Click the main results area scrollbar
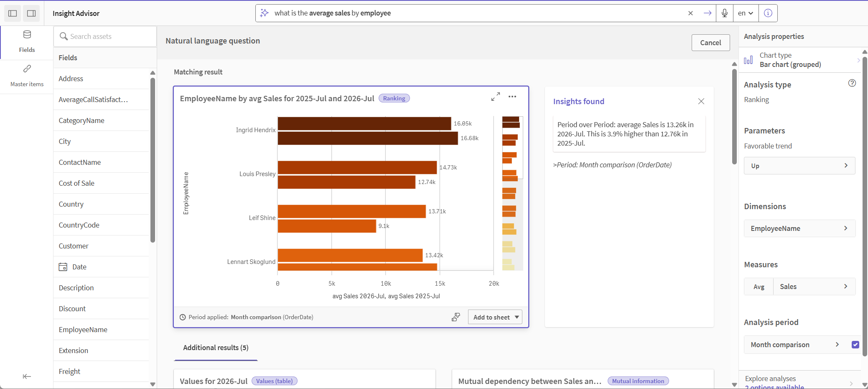 pos(734,116)
